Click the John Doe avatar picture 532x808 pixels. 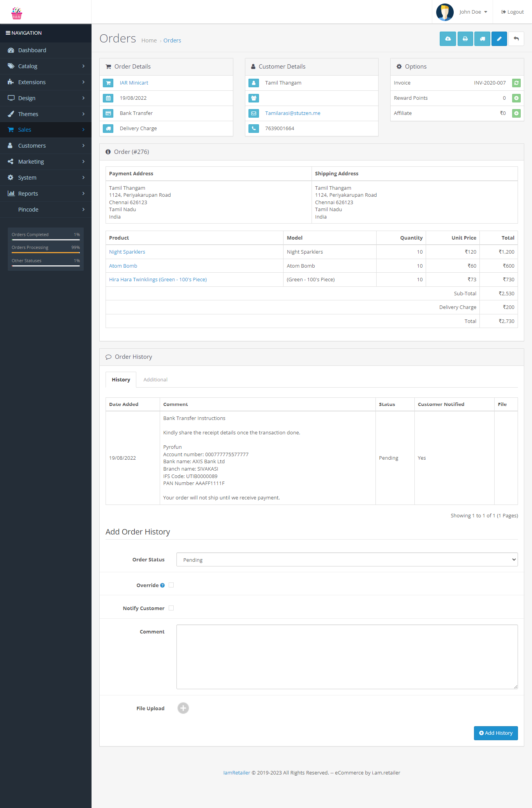click(x=445, y=12)
